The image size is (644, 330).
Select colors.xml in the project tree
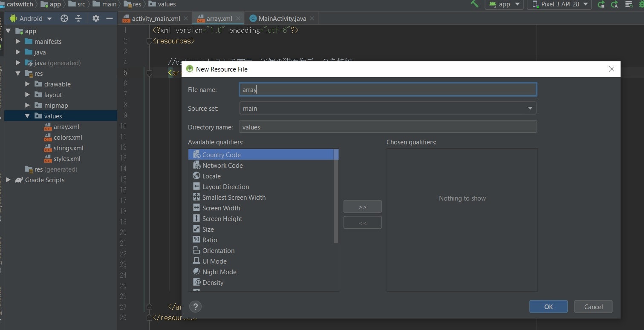pos(63,137)
